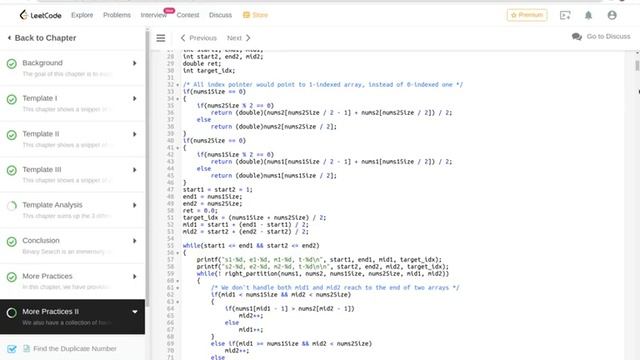
Task: Open the Discuss menu item
Action: [220, 15]
